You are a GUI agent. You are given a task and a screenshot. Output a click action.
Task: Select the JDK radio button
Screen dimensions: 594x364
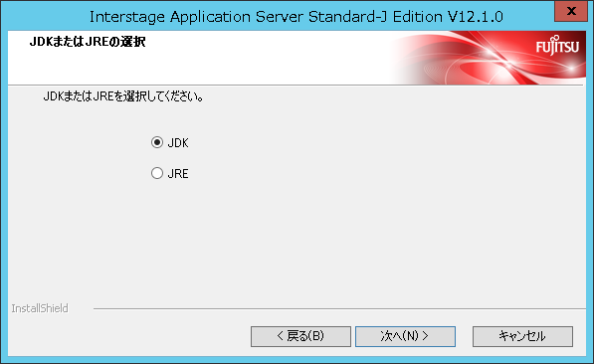157,142
